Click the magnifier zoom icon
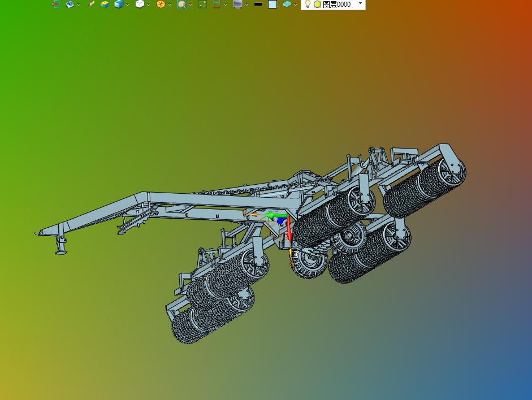Screen dimensions: 532x400 (x=181, y=4)
